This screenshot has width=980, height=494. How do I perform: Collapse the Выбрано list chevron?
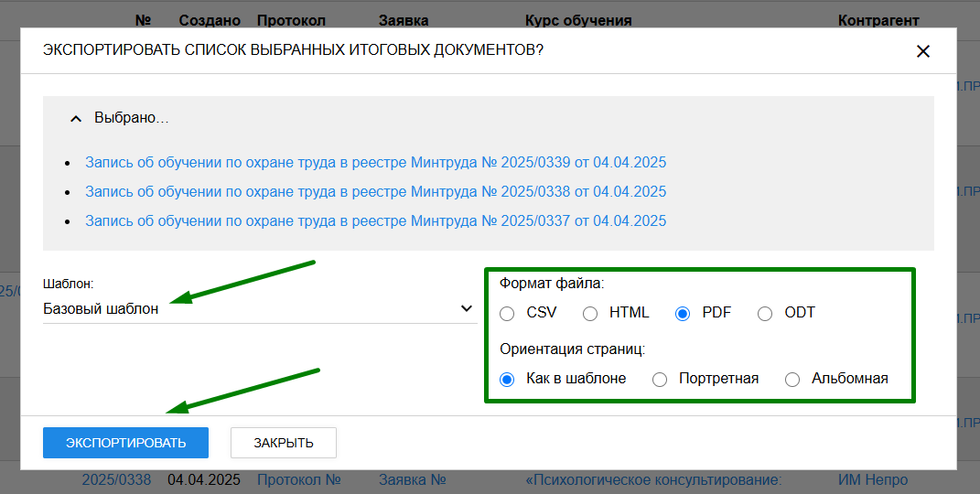tap(76, 118)
